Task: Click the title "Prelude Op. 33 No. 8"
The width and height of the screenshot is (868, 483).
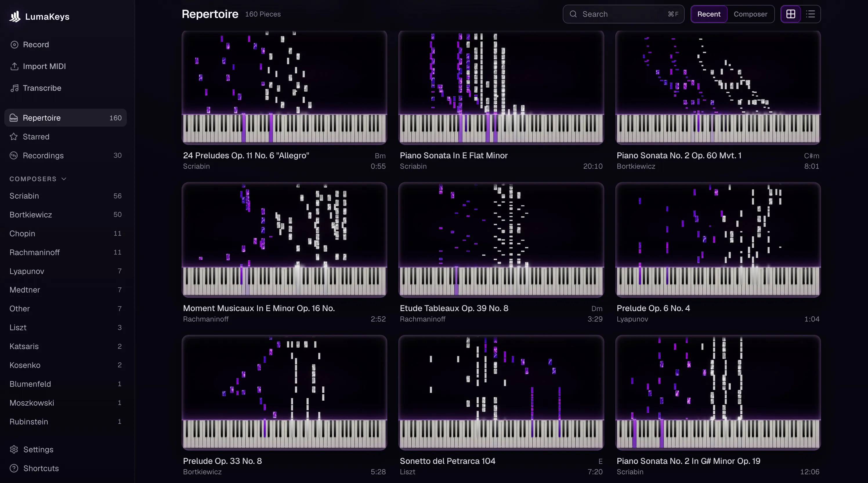Action: [x=223, y=461]
